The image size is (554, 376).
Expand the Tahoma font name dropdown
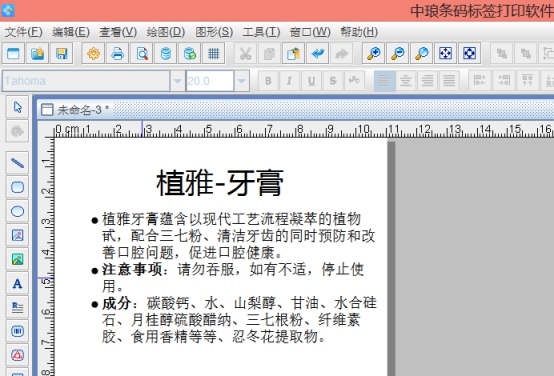(x=177, y=81)
